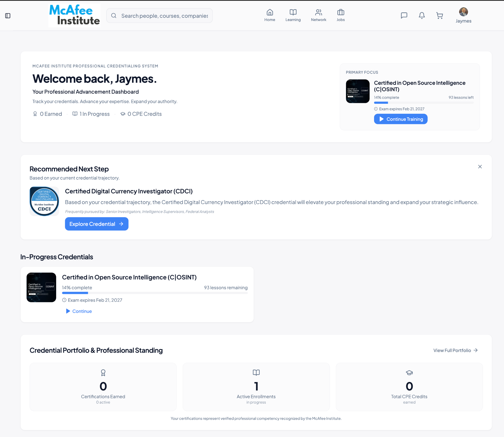Select the Active Enrollments card
The height and width of the screenshot is (437, 504).
(256, 387)
